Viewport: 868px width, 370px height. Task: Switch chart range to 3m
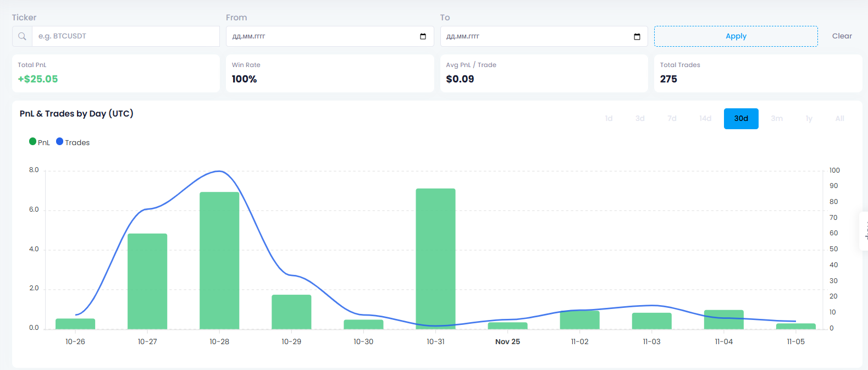click(x=776, y=119)
